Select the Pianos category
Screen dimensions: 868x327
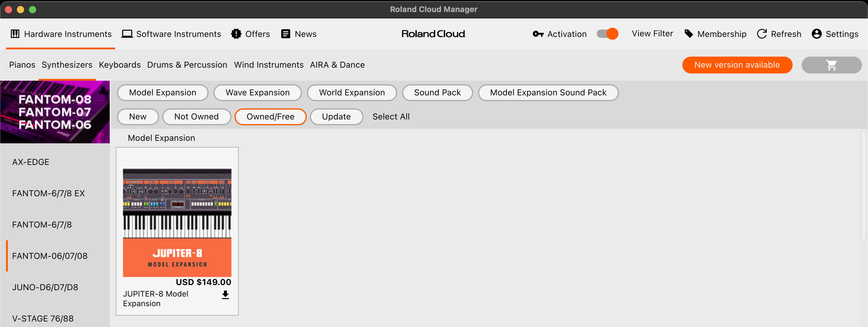click(22, 65)
